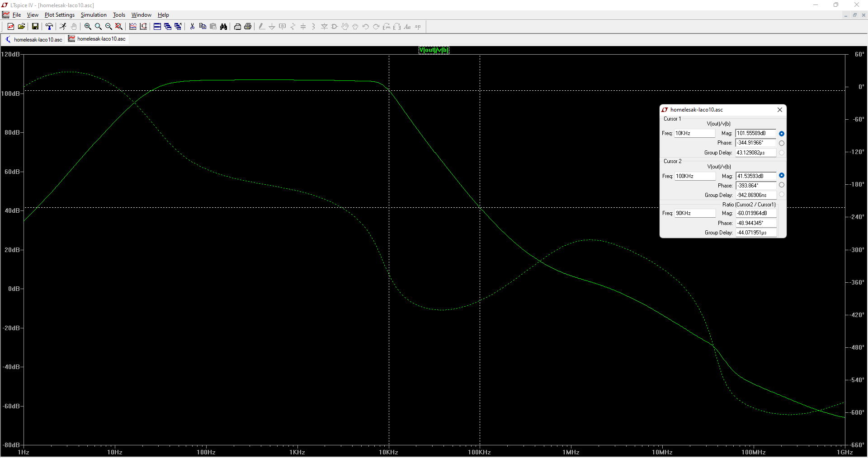Open the Plot Settings menu
868x458 pixels.
pyautogui.click(x=60, y=15)
